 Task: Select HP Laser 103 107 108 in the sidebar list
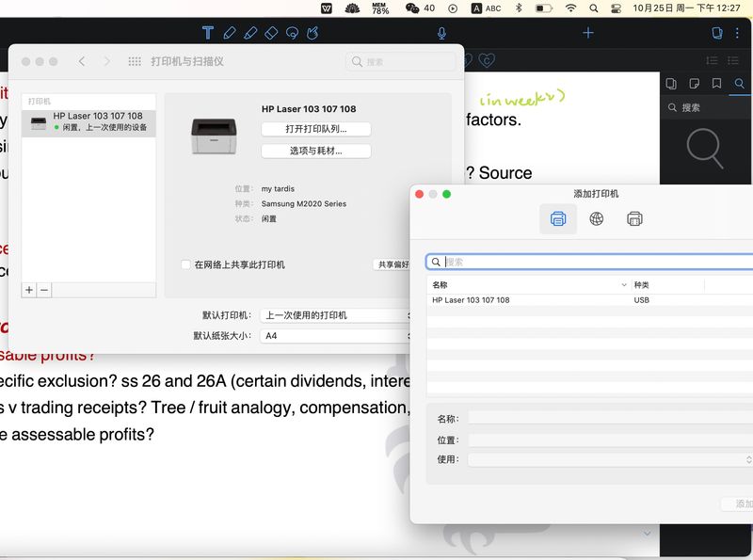coord(88,123)
